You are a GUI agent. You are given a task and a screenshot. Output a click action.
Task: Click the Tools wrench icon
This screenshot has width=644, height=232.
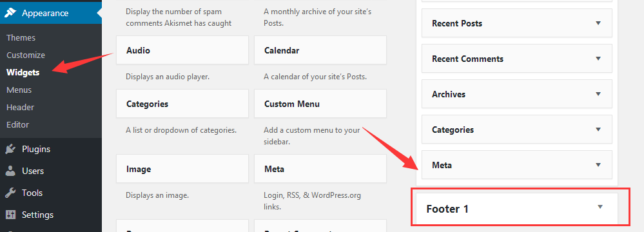pos(10,193)
